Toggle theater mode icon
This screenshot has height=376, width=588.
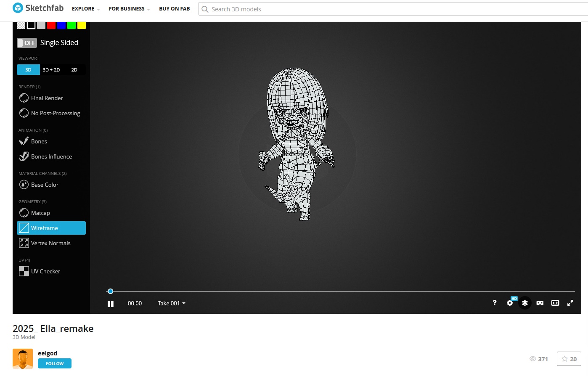coord(555,303)
